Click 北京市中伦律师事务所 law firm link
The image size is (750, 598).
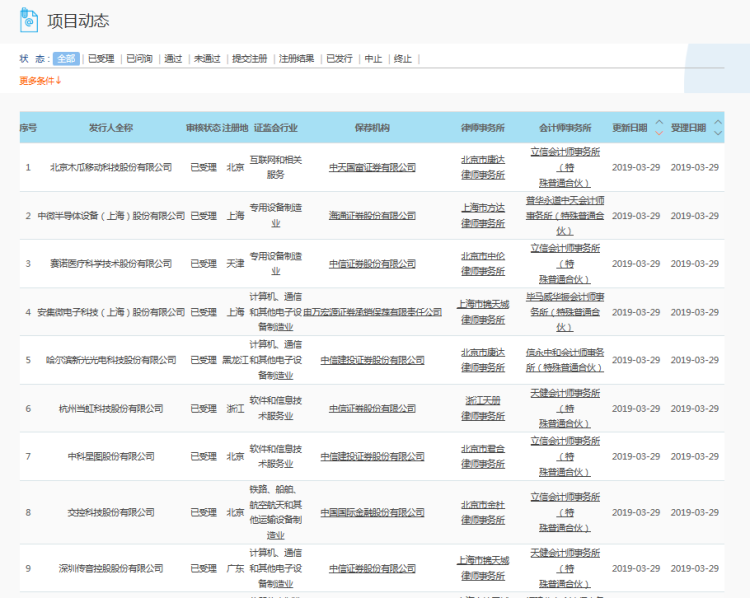click(x=484, y=264)
